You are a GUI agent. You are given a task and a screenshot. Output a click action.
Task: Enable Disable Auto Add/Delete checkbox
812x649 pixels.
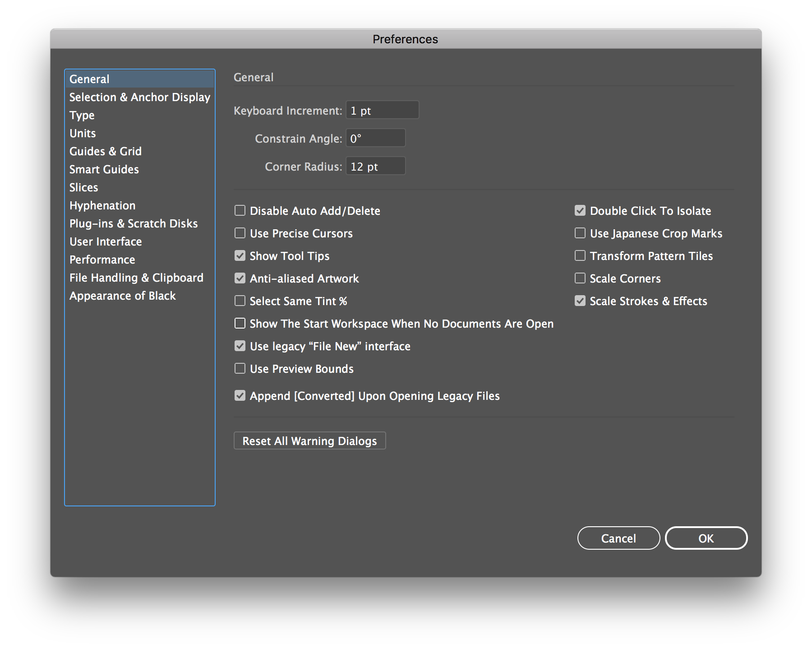[x=240, y=211]
